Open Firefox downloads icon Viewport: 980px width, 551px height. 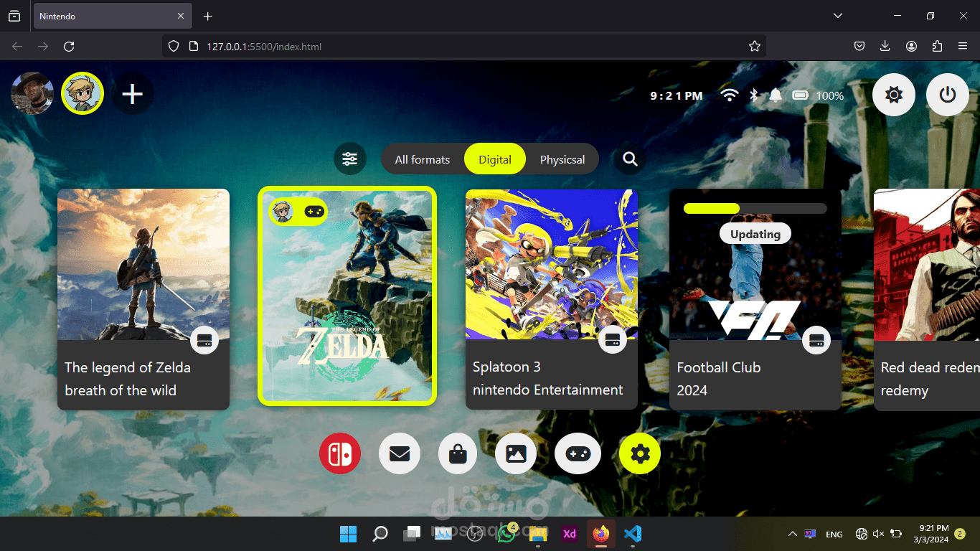885,47
